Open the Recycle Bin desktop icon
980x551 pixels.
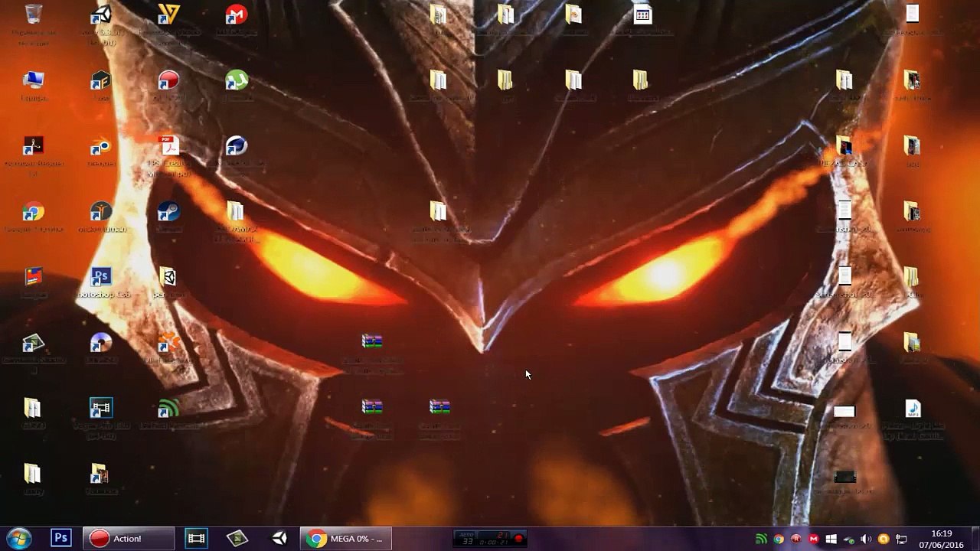point(33,15)
